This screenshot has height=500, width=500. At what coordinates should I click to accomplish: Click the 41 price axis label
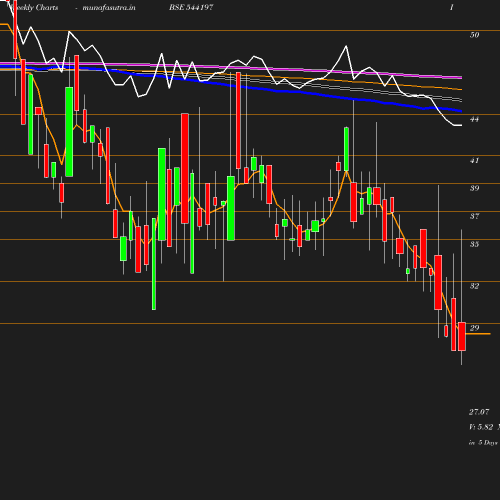pos(474,160)
